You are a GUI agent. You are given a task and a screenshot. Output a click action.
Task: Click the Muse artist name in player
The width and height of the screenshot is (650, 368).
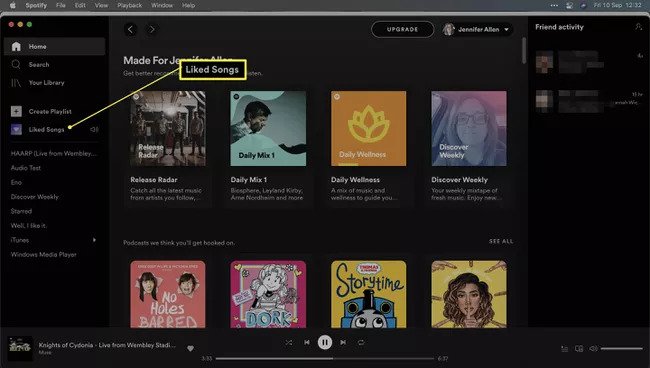pyautogui.click(x=45, y=353)
